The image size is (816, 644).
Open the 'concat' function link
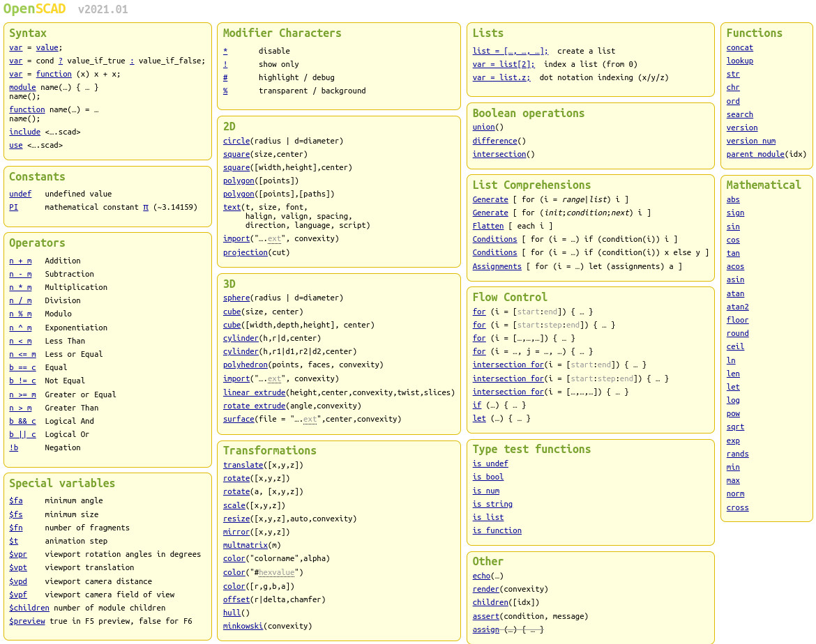point(739,48)
